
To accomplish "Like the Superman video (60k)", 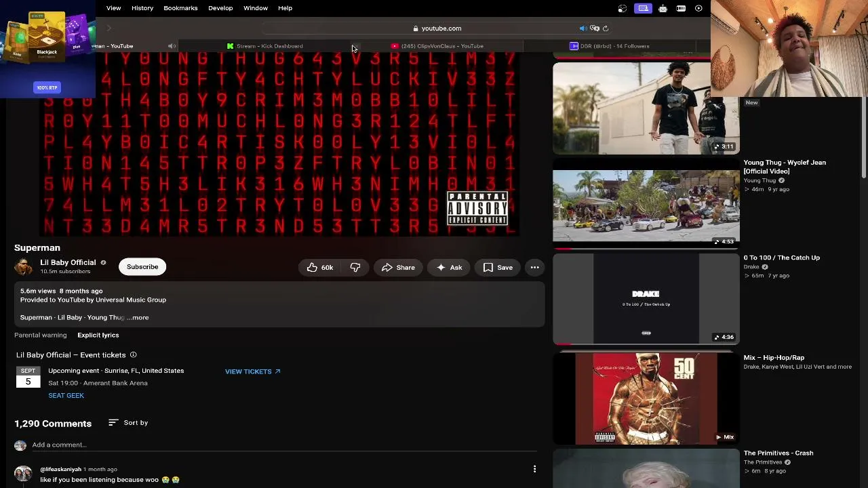I will pyautogui.click(x=320, y=268).
